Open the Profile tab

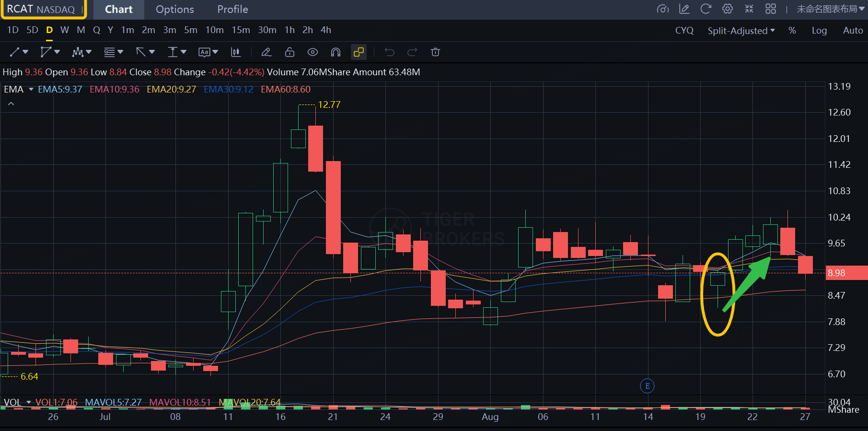232,10
